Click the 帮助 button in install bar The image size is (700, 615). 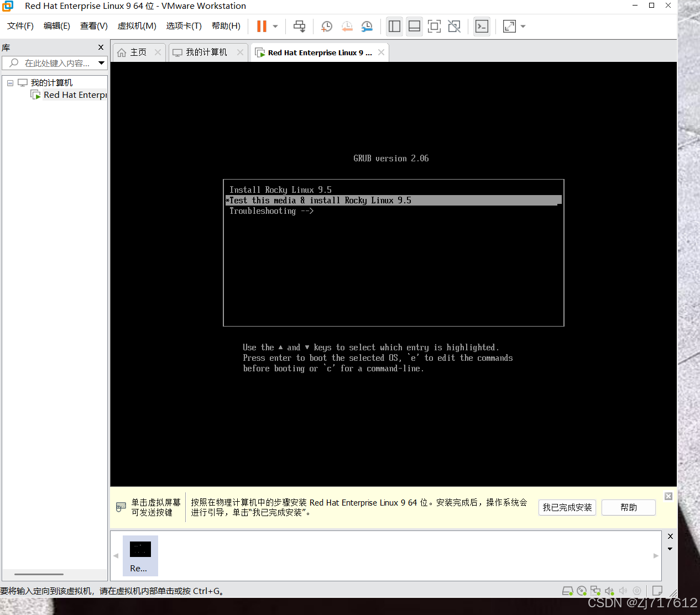(x=629, y=507)
